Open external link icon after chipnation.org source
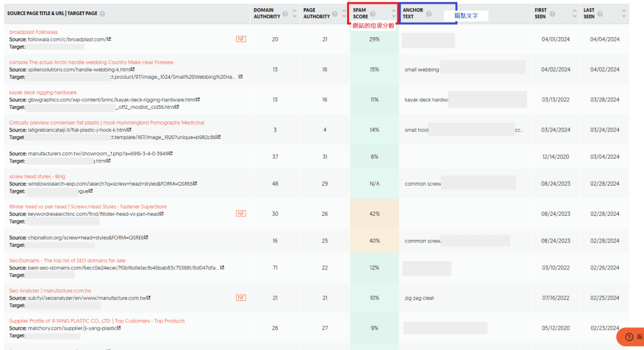644x350 pixels. pos(146,237)
